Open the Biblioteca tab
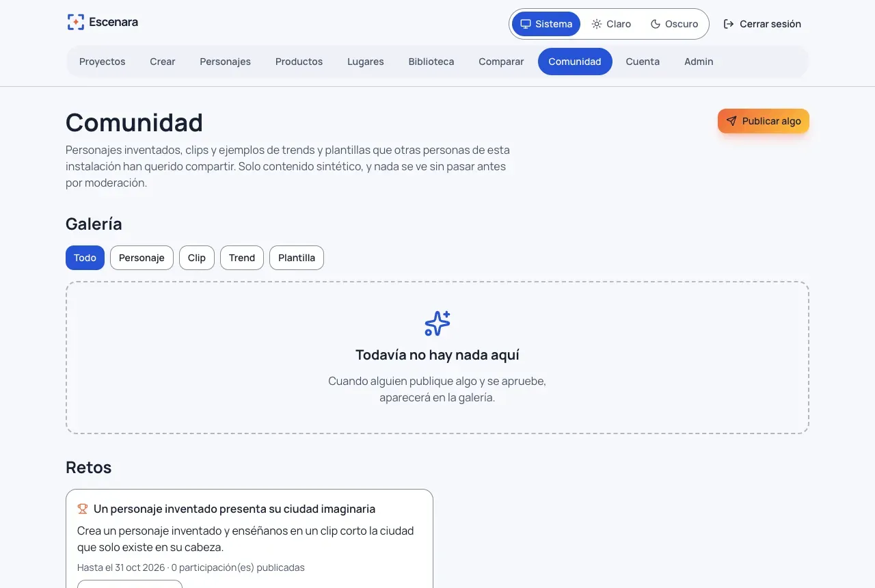The image size is (875, 588). click(431, 62)
